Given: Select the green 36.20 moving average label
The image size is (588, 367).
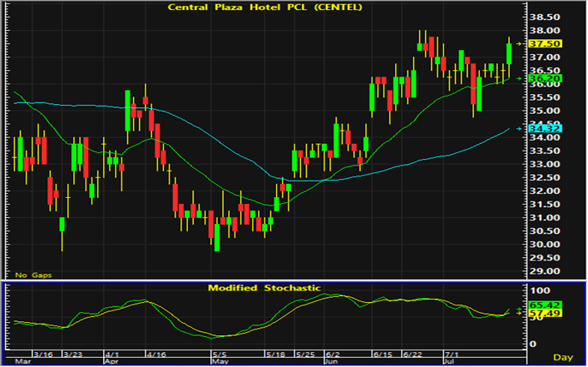Looking at the screenshot, I should [545, 78].
